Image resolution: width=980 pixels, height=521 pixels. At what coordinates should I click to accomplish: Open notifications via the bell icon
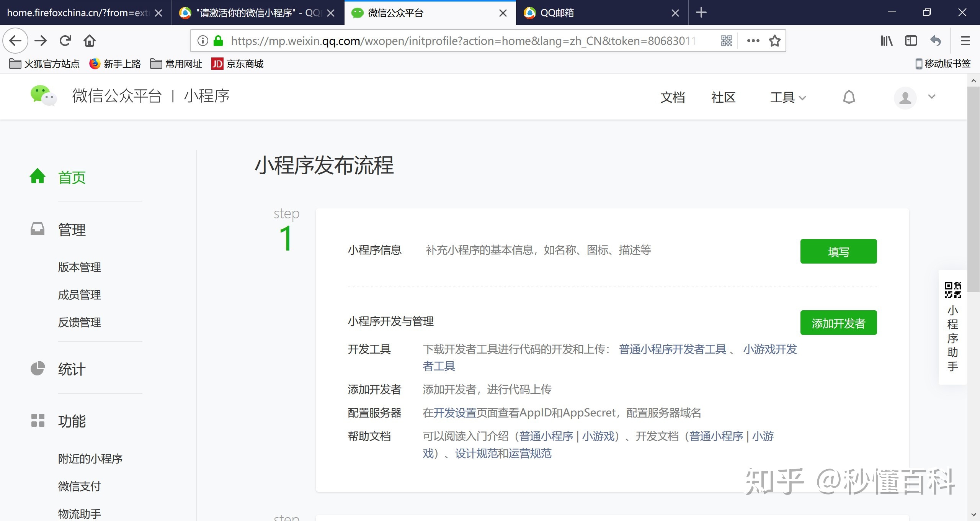click(x=849, y=97)
